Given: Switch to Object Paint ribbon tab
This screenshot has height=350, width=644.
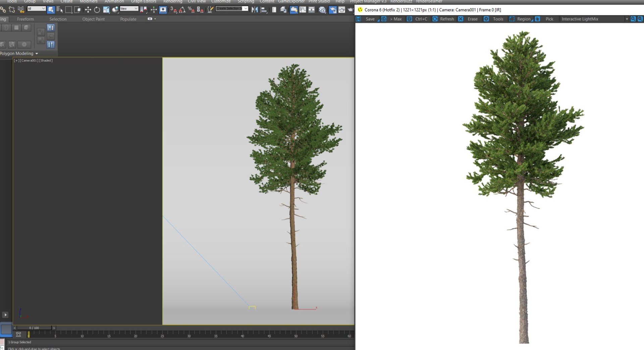Looking at the screenshot, I should pyautogui.click(x=94, y=19).
